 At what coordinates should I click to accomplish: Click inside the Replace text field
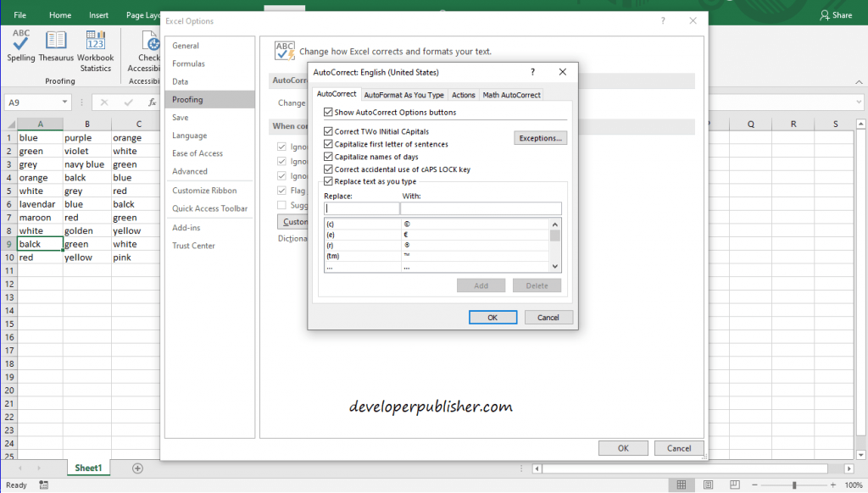tap(363, 207)
